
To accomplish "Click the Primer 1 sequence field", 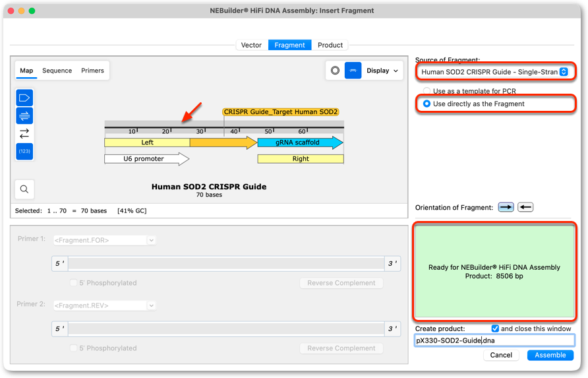I will point(226,263).
